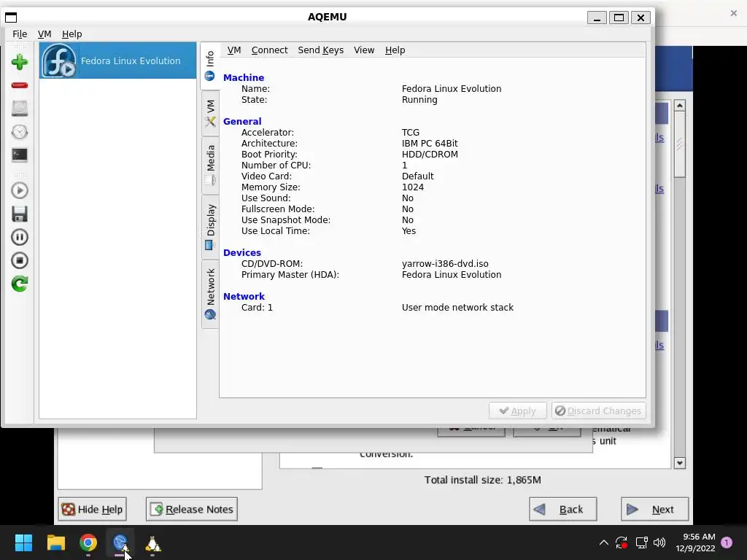Click the volume speaker tray icon
This screenshot has width=747, height=560.
pos(659,542)
